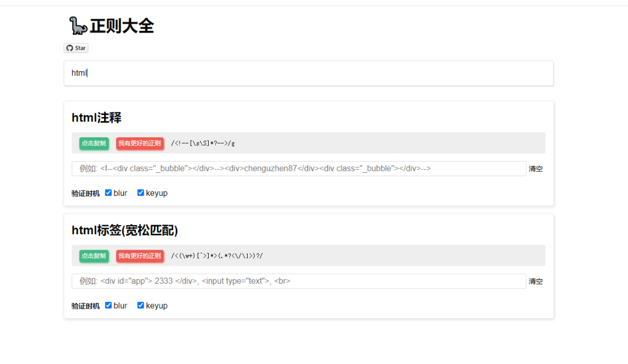Toggle blur checkbox in the html注释 card
The width and height of the screenshot is (628, 364).
tap(109, 193)
